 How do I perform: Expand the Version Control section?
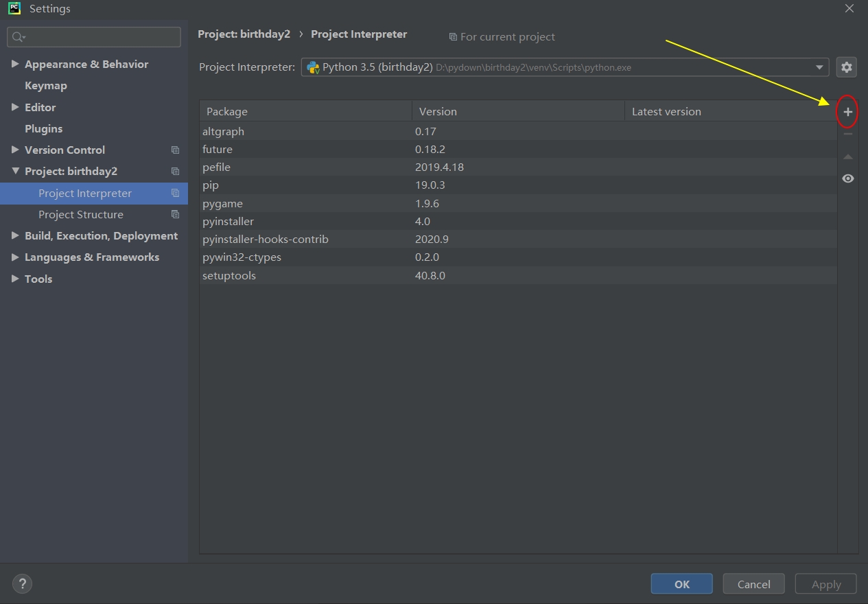pos(15,150)
